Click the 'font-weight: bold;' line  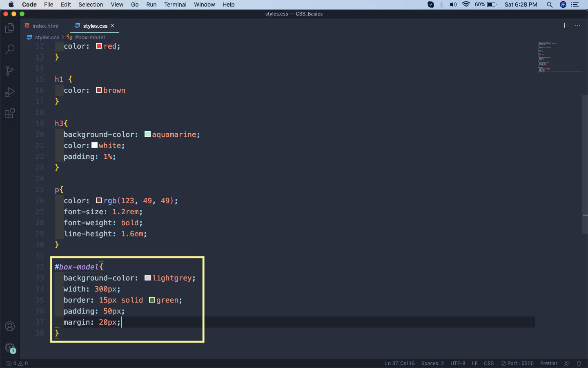(x=103, y=222)
